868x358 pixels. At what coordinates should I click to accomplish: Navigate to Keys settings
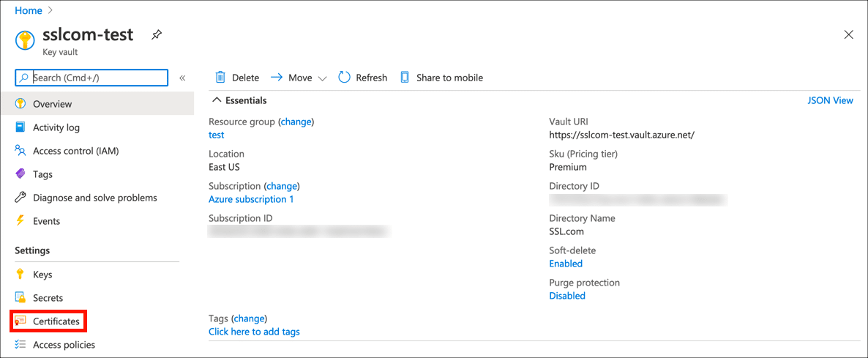pyautogui.click(x=42, y=275)
